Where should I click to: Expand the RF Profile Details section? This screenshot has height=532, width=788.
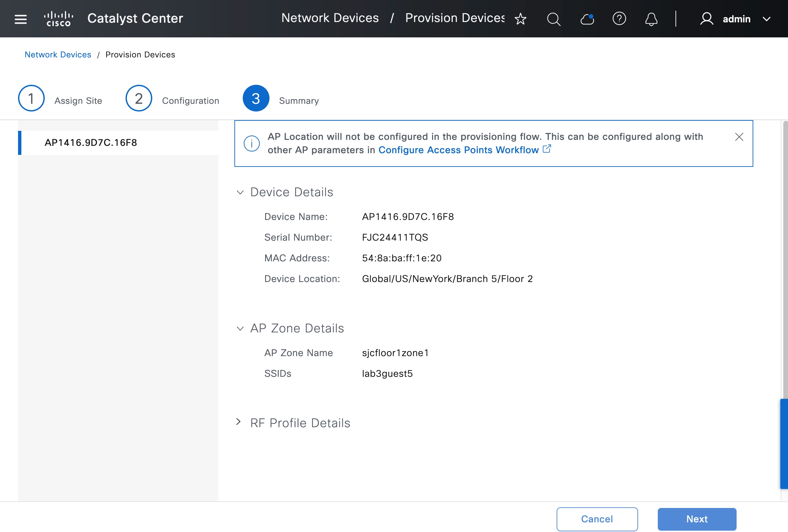(239, 422)
